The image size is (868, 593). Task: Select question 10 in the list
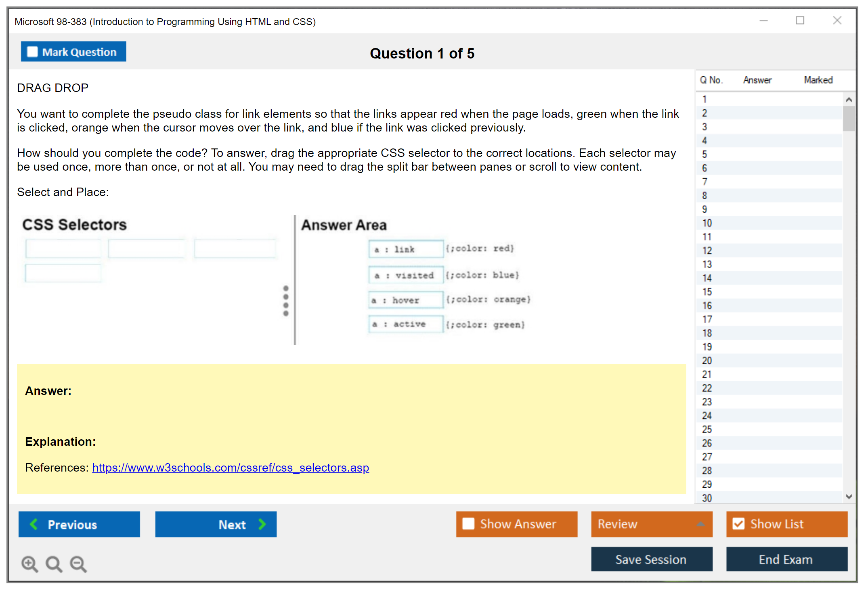707,223
